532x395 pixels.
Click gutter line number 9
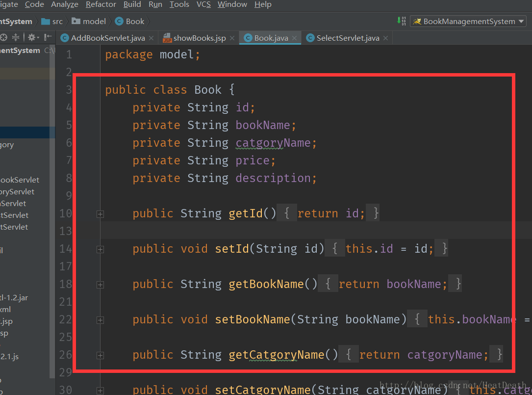point(69,196)
